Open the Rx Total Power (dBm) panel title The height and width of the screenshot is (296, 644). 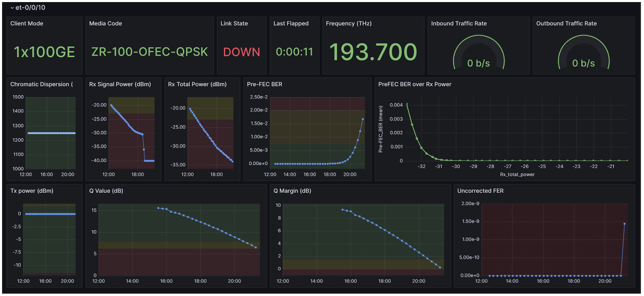197,84
